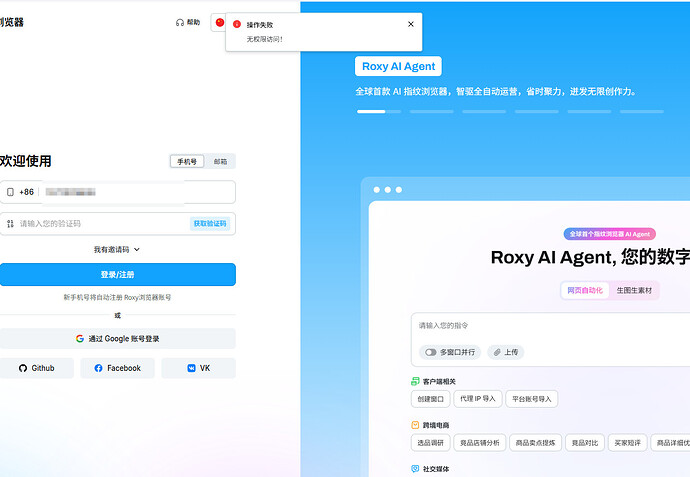
Task: Click the red error icon in notification
Action: click(237, 24)
